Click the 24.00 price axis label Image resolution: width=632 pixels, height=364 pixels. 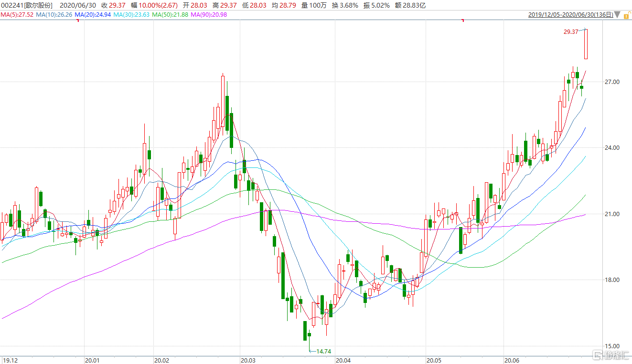coord(612,148)
